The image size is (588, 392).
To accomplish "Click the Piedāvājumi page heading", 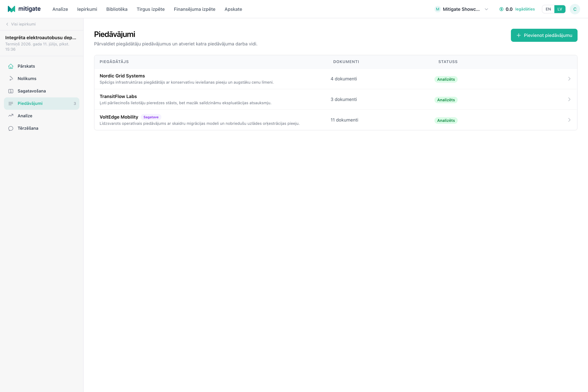I will pos(114,34).
